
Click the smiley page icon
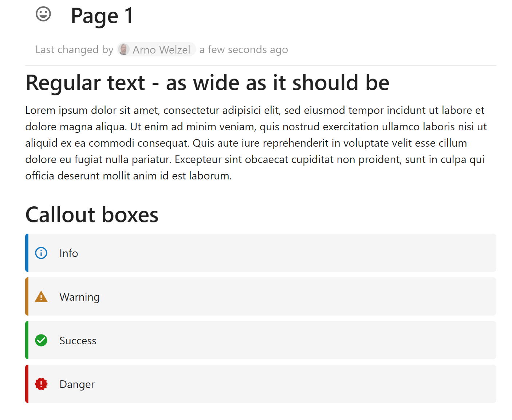point(43,14)
